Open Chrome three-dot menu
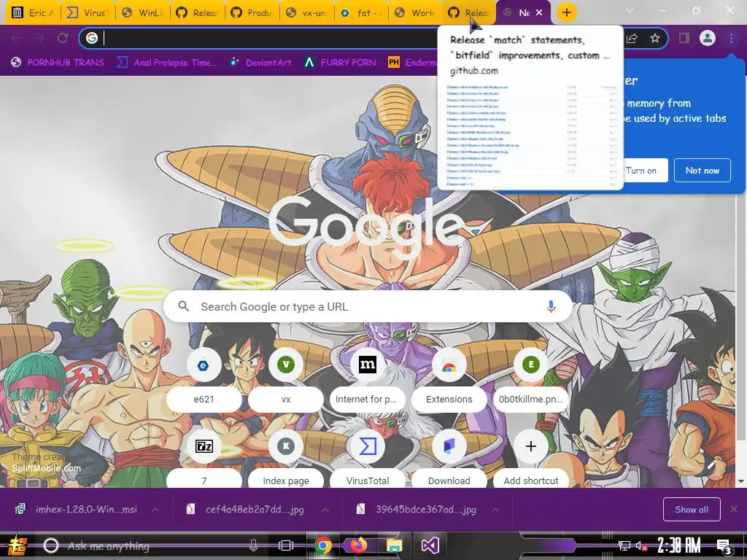This screenshot has width=747, height=560. 731,38
